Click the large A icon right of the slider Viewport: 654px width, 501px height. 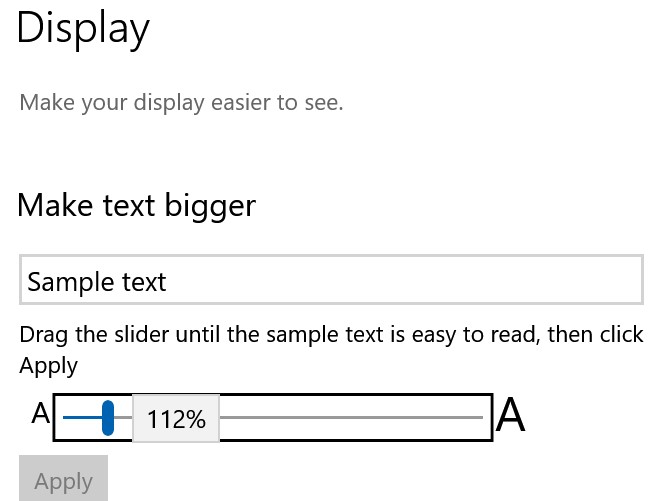pyautogui.click(x=510, y=415)
